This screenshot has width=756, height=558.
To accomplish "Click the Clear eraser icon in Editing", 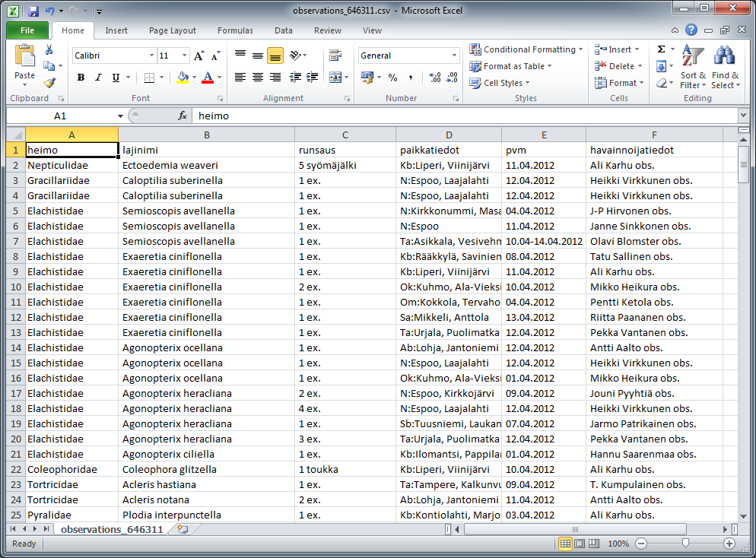I will tap(662, 83).
